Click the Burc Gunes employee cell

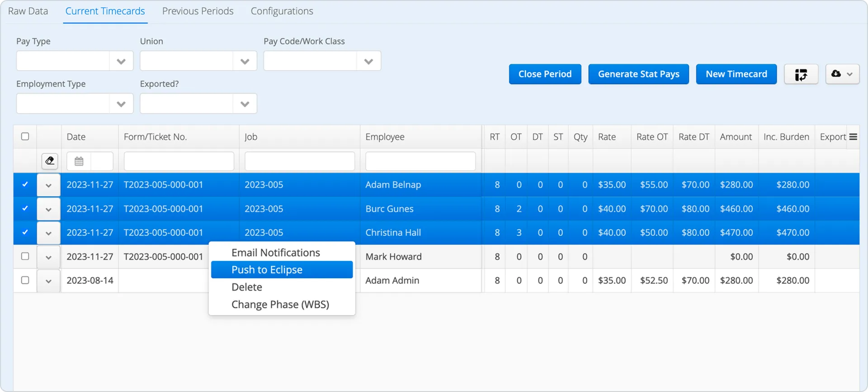pyautogui.click(x=420, y=209)
